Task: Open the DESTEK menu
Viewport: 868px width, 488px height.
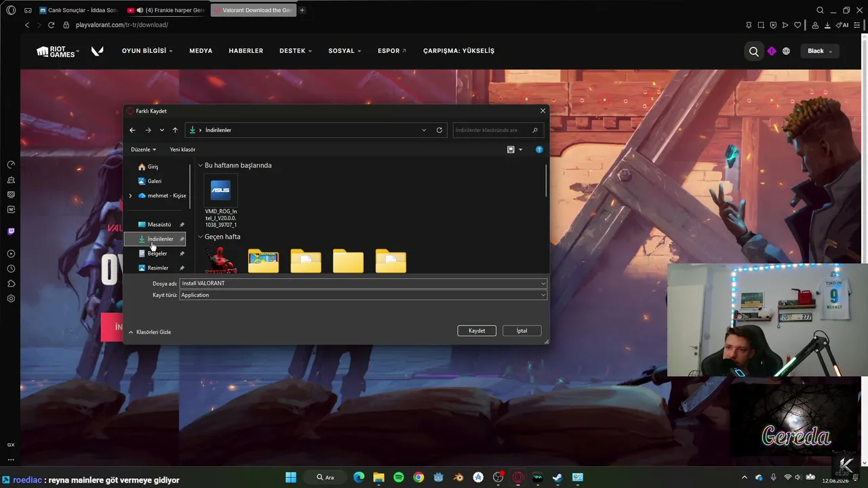Action: [x=296, y=51]
